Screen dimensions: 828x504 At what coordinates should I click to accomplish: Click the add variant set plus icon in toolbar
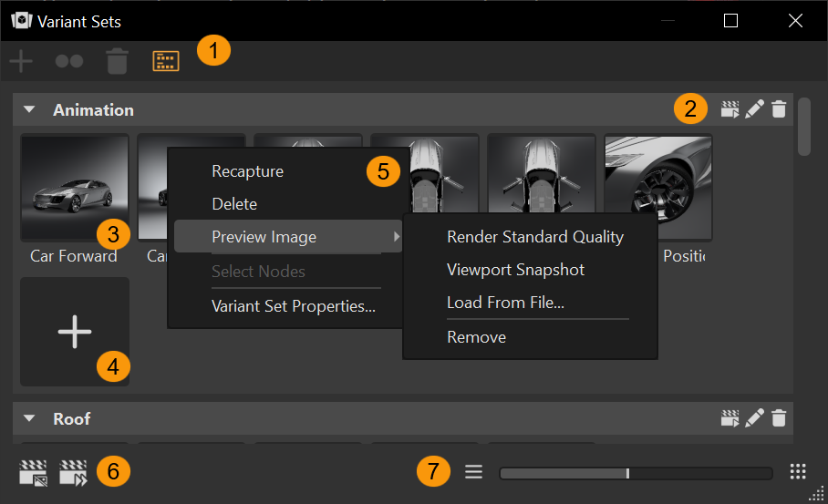21,61
